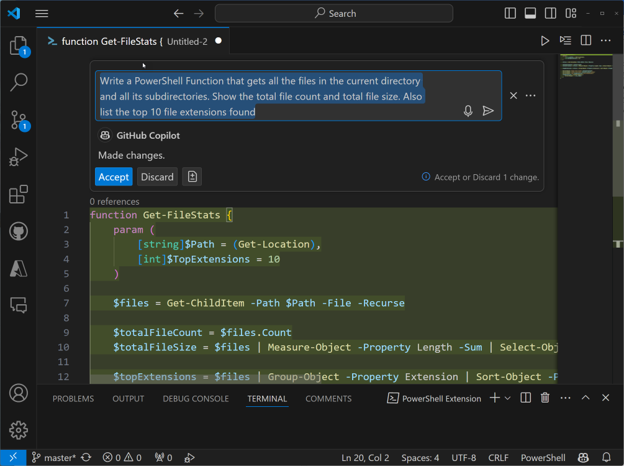Close the inline chat widget
Viewport: 624px width, 466px height.
(x=513, y=96)
